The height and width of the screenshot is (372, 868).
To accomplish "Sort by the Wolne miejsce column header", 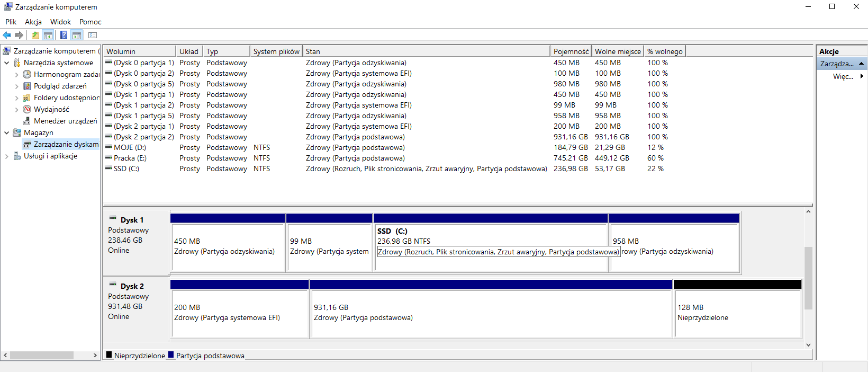I will pos(618,51).
